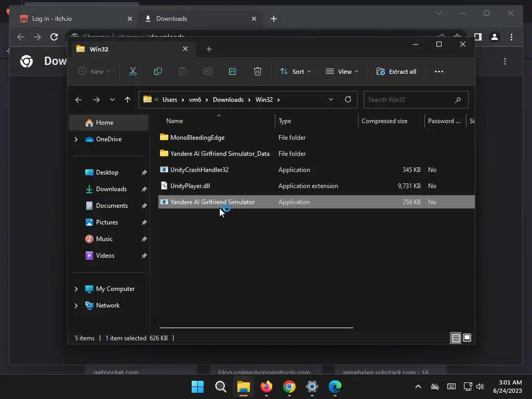Sort by Compressed size column header

391,121
